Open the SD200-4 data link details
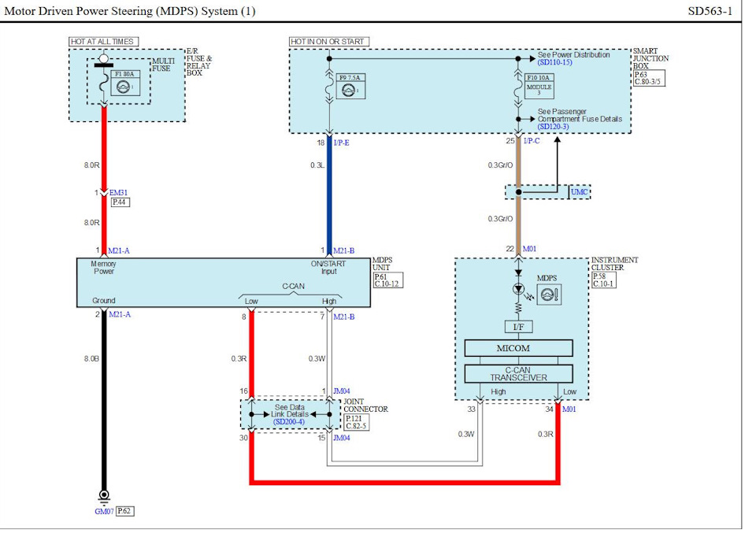756x541 pixels. (x=289, y=422)
